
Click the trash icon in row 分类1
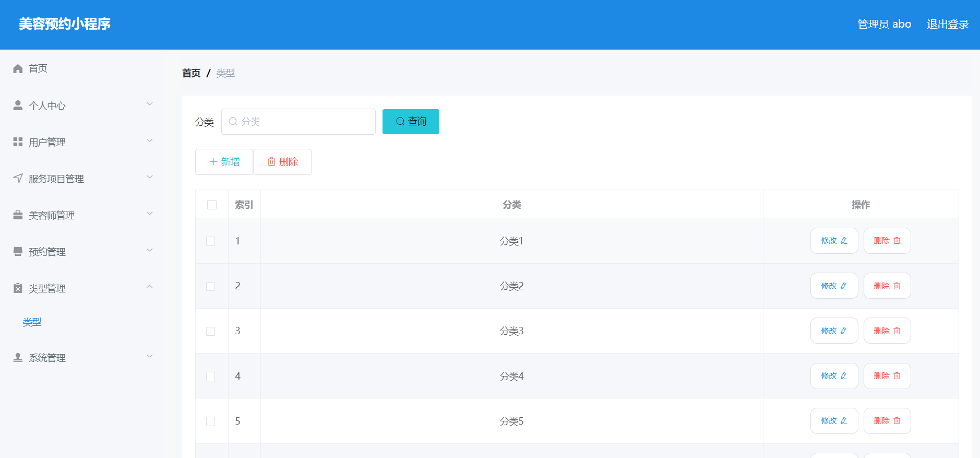click(x=897, y=241)
